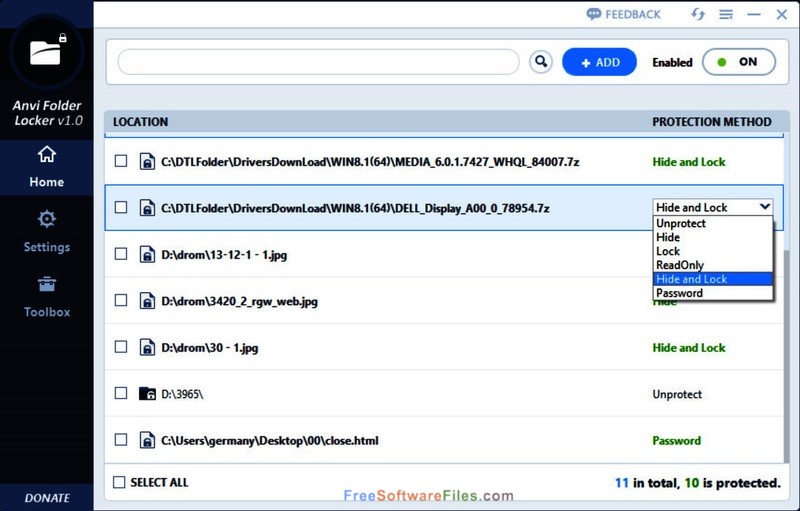800x511 pixels.
Task: Select path text D:\3965\
Action: click(182, 394)
